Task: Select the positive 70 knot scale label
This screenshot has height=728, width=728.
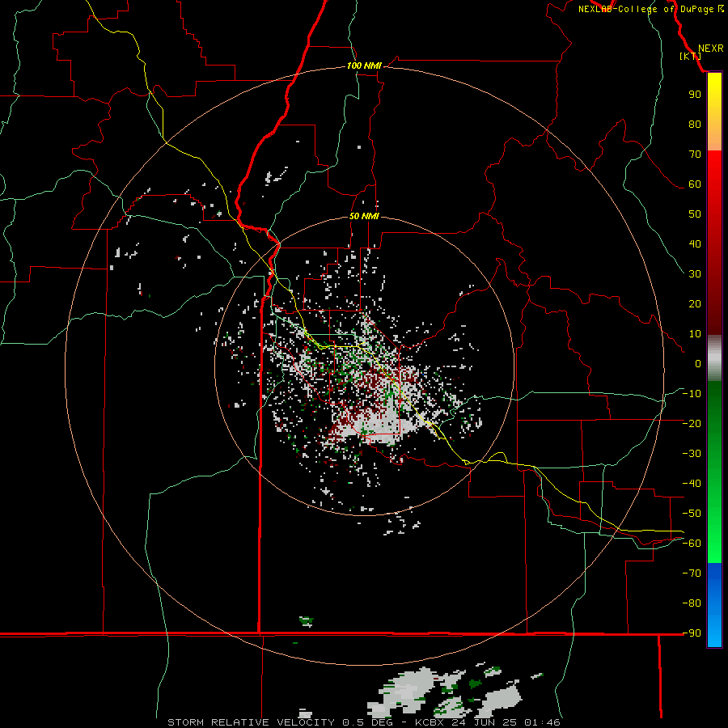Action: [695, 154]
